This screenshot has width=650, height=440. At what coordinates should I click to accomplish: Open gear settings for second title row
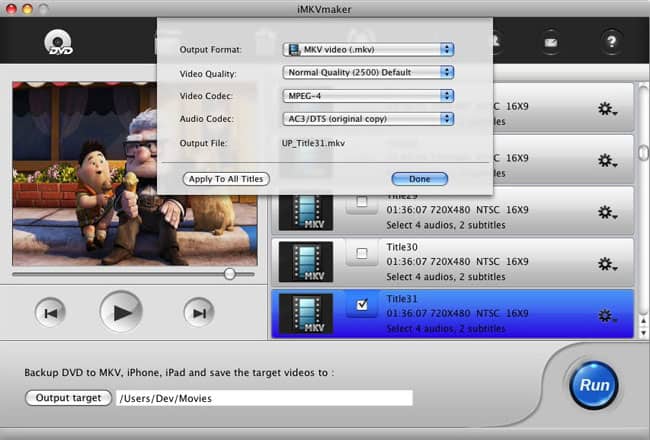(x=607, y=160)
